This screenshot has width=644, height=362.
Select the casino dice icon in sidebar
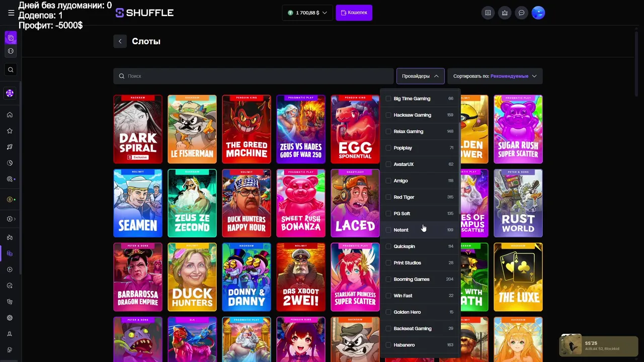click(x=11, y=38)
